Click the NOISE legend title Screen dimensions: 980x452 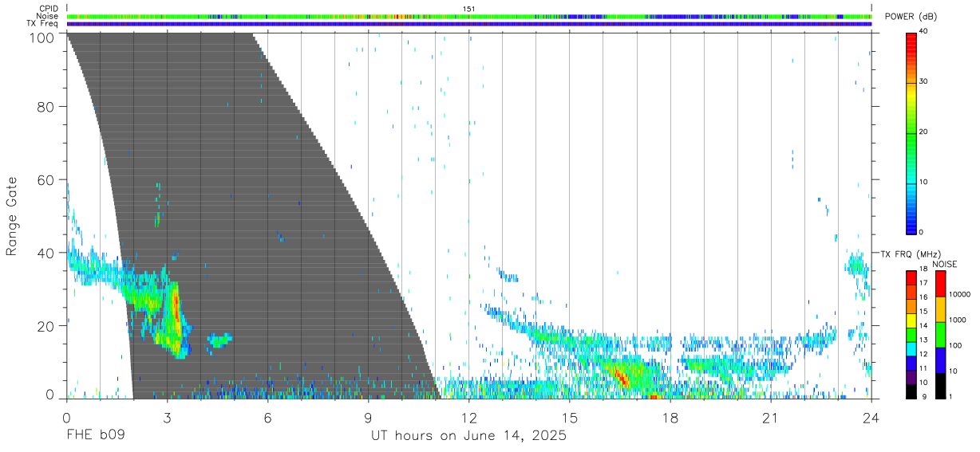tap(944, 265)
